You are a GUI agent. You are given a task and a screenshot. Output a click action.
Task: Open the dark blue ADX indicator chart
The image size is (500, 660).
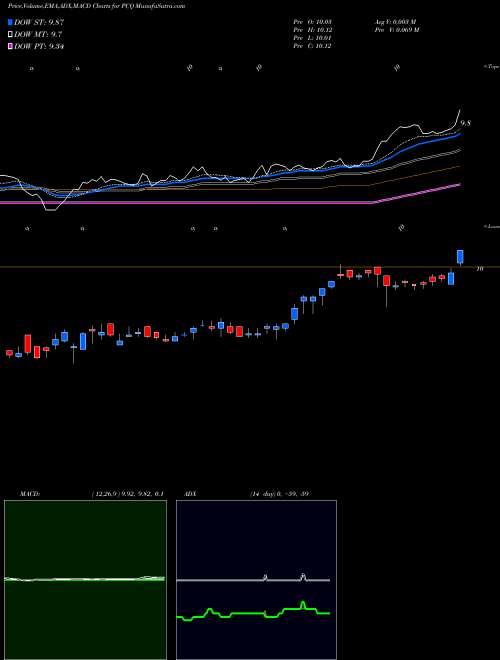point(256,580)
